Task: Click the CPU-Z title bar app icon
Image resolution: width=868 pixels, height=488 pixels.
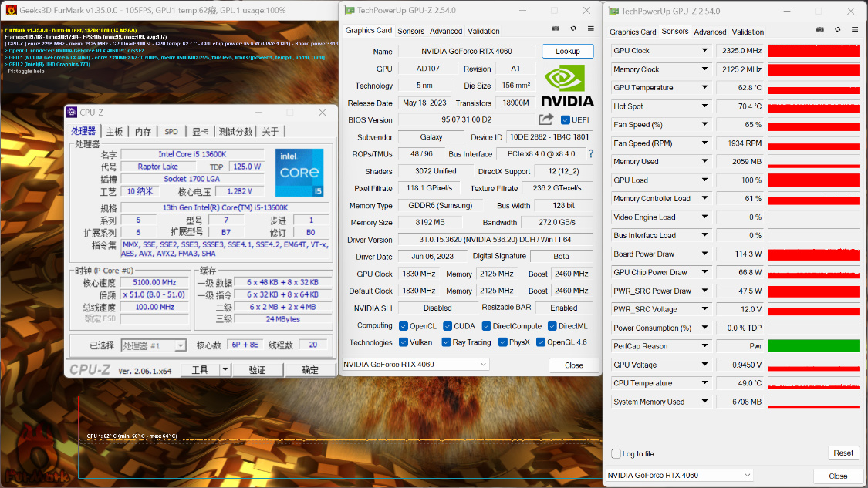Action: coord(72,113)
